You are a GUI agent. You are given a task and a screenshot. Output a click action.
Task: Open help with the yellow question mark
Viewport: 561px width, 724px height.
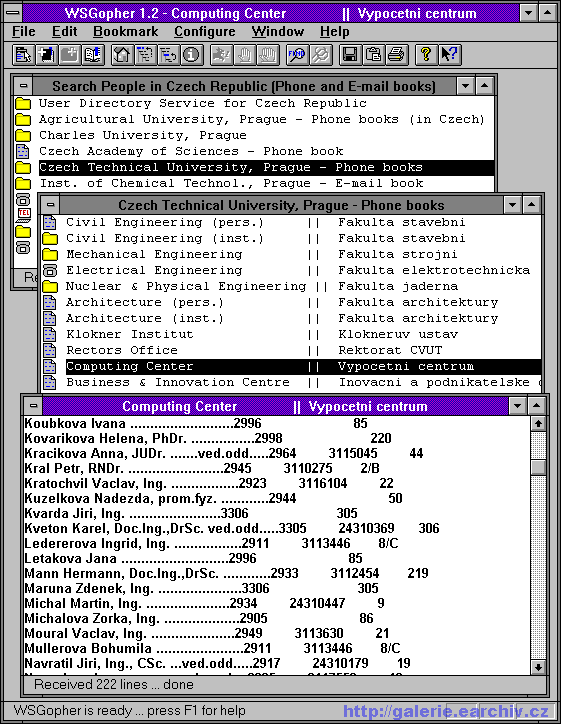click(x=425, y=55)
